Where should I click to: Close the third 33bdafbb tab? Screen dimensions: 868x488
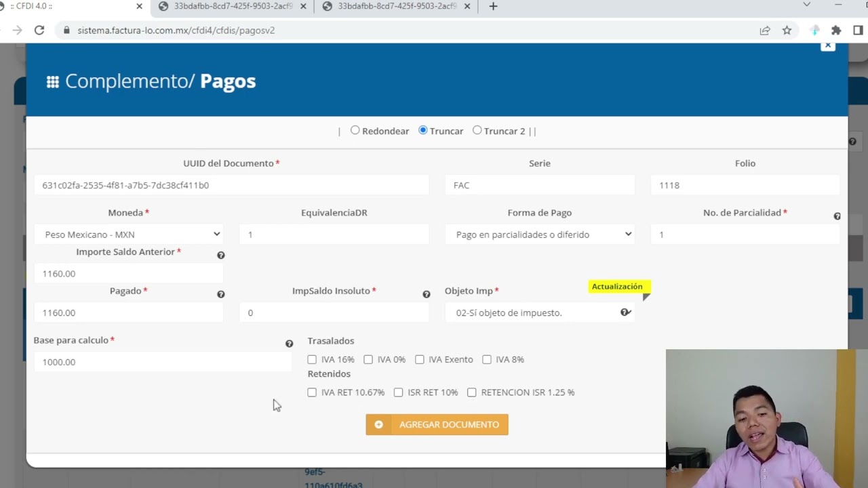tap(467, 6)
